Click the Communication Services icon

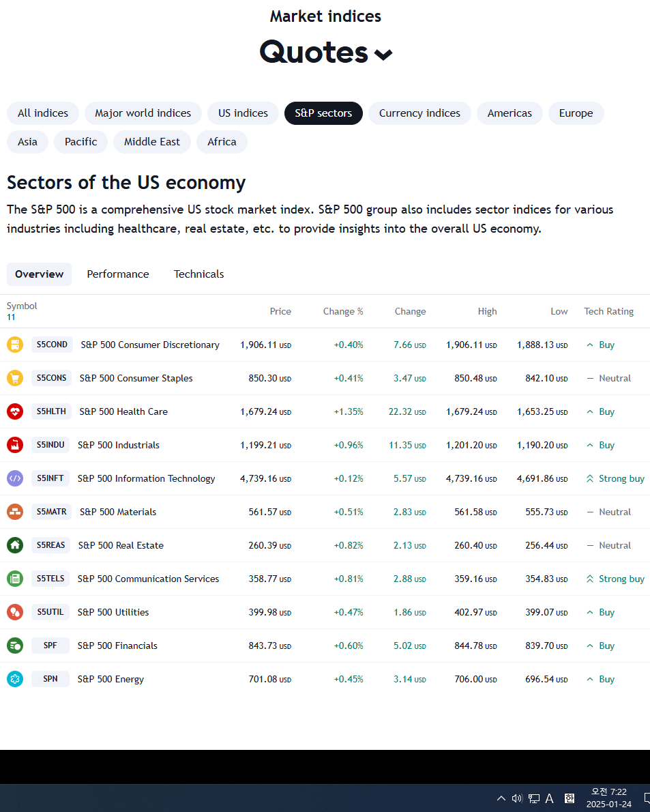point(14,579)
